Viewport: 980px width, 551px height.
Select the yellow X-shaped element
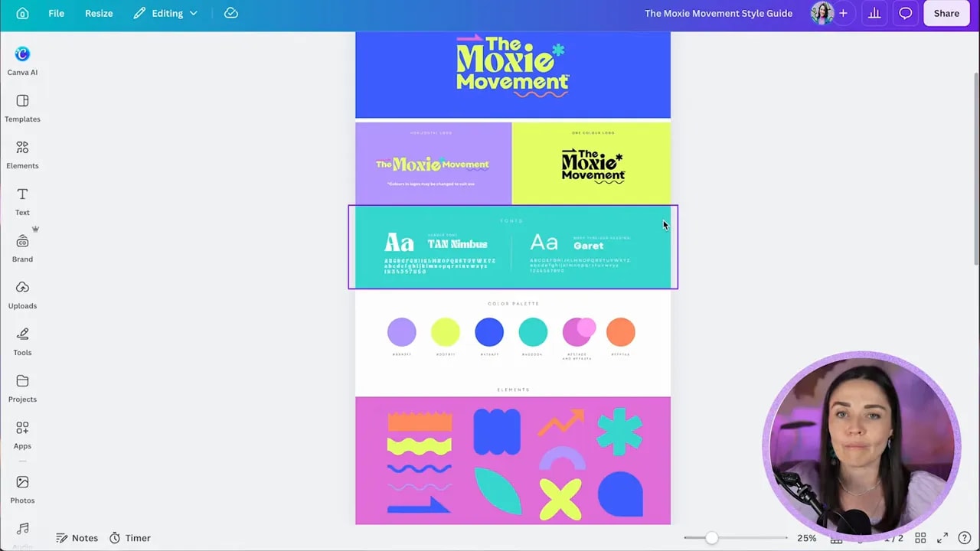click(x=560, y=498)
